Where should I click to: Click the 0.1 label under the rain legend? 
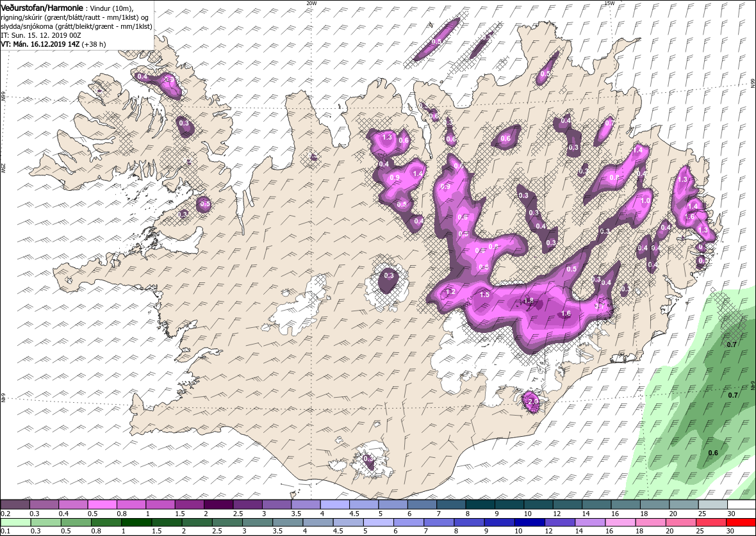5,531
